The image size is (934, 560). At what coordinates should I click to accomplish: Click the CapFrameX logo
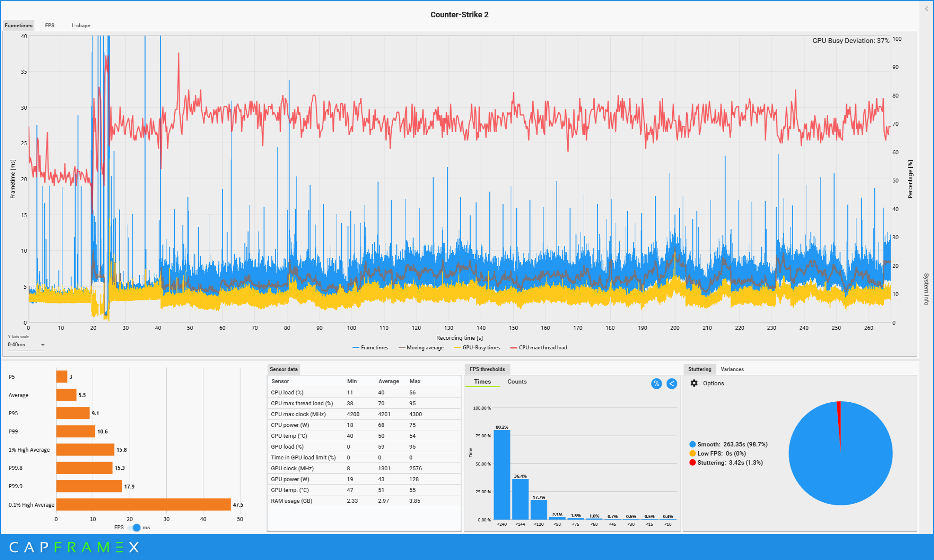click(x=74, y=547)
